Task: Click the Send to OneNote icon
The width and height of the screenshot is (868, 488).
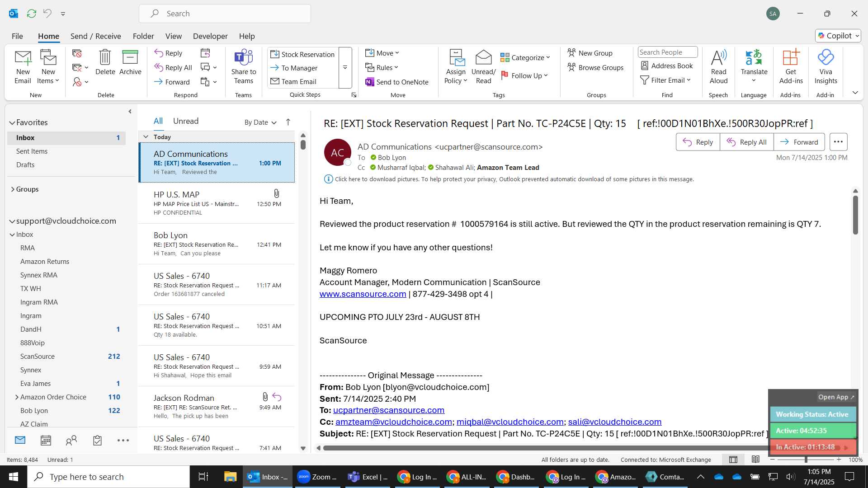Action: click(396, 82)
